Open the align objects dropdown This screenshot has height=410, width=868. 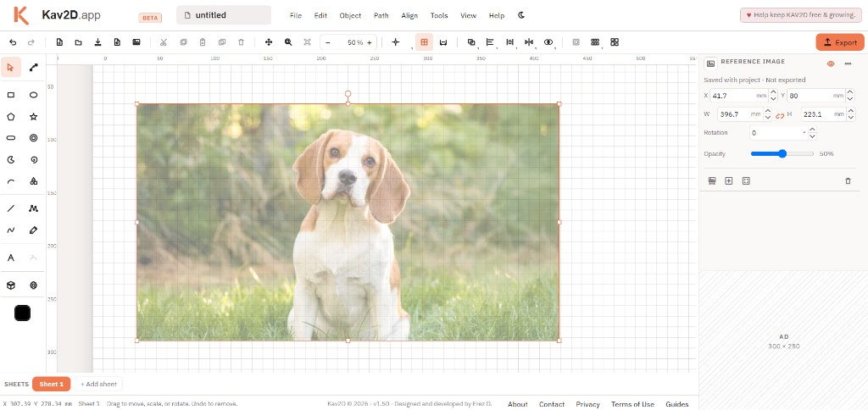tap(490, 42)
